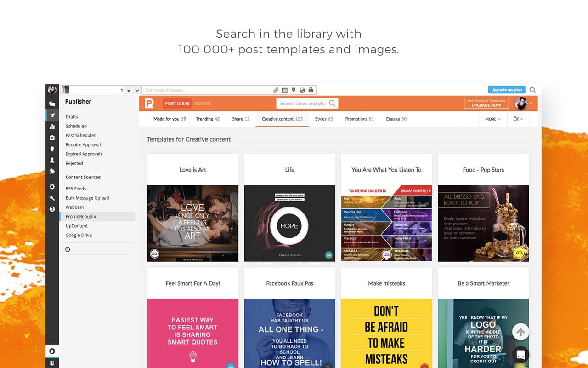
Task: Expand the social profile picker dropdown arrow
Action: [x=137, y=91]
